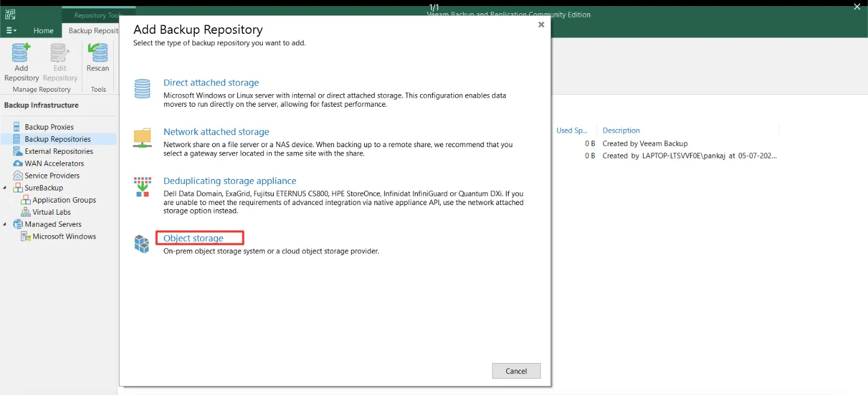
Task: Open External Repositories tree node
Action: [58, 151]
